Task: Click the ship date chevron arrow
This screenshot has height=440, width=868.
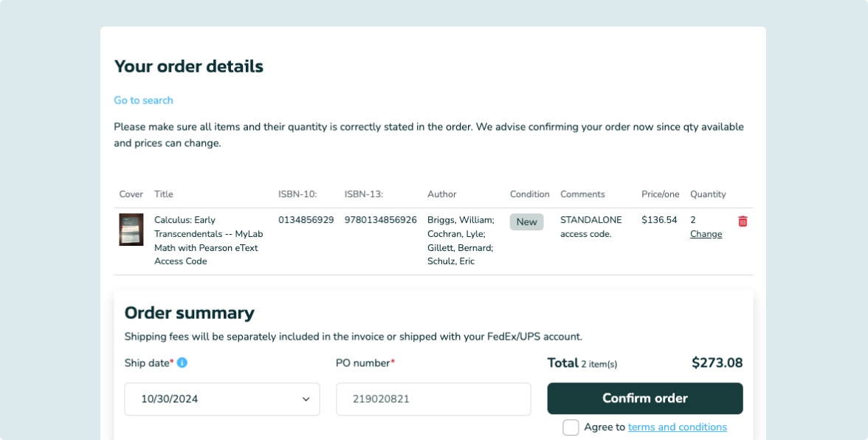Action: click(306, 399)
